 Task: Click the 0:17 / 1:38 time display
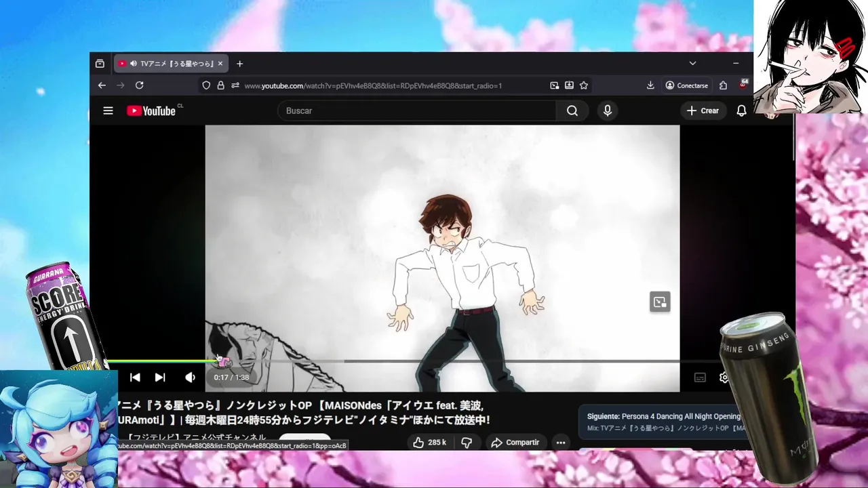tap(231, 378)
